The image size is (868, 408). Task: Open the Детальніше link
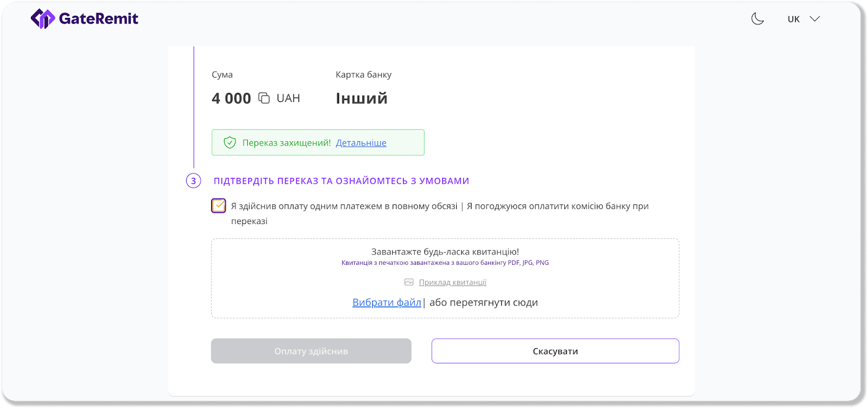(361, 143)
